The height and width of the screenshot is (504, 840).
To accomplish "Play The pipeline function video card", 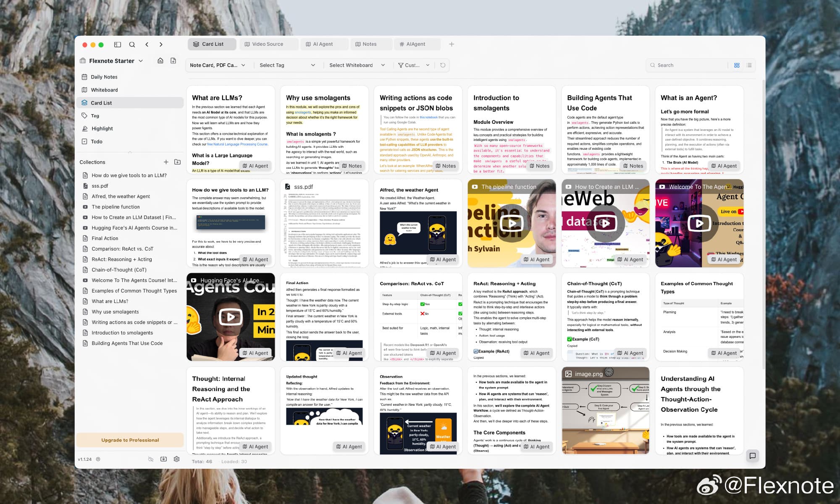I will point(512,223).
